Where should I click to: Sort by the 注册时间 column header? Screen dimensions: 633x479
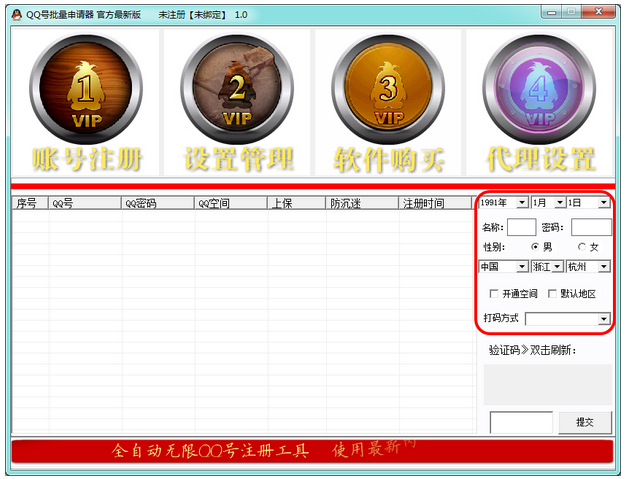(x=435, y=203)
